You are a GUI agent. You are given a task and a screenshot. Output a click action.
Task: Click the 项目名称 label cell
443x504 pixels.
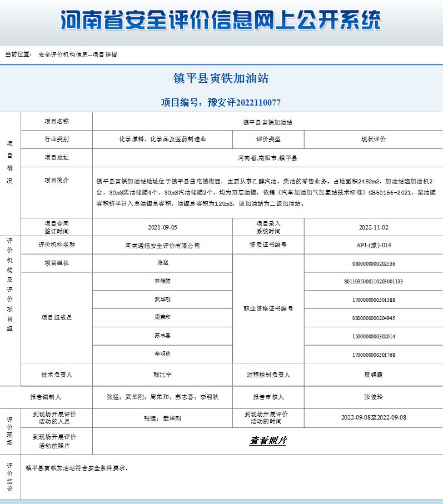pos(57,121)
